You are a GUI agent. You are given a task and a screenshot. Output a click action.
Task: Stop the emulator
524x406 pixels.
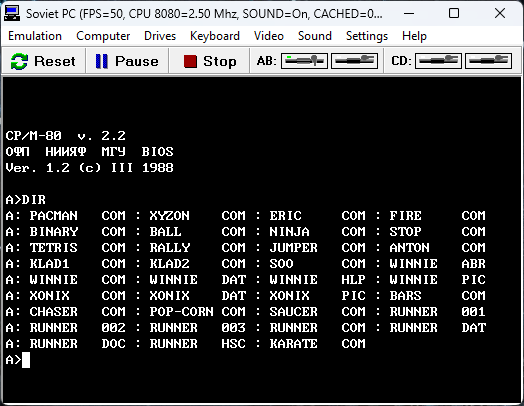(210, 61)
